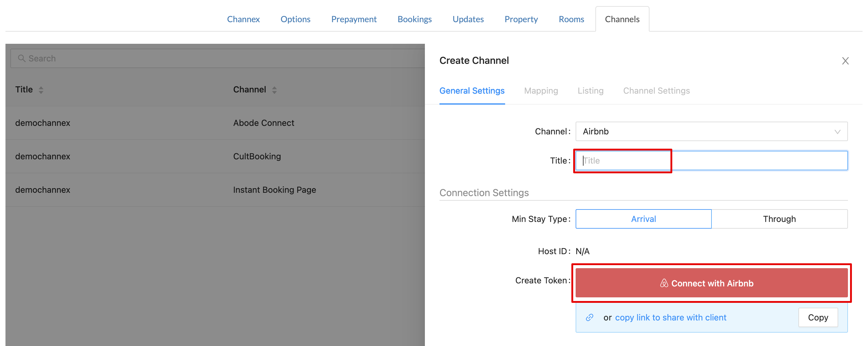Screen dimensions: 868x346
Task: Focus the Title input field
Action: pos(711,161)
